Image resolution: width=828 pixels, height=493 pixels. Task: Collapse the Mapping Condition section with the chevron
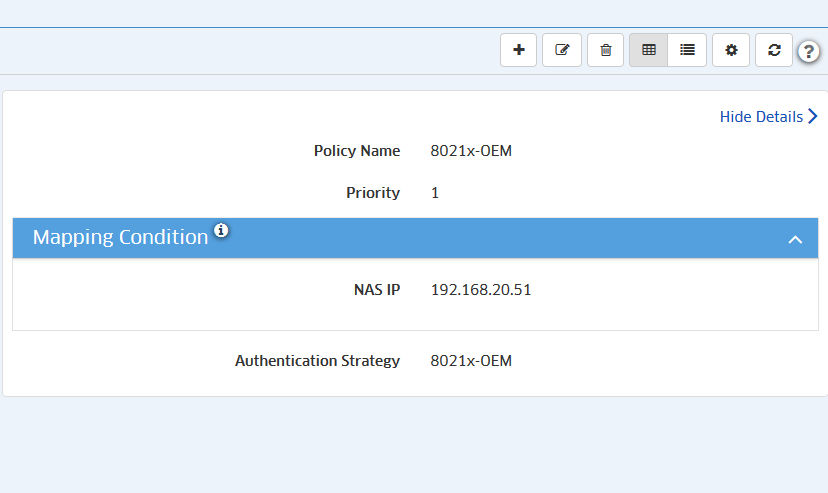pos(795,239)
